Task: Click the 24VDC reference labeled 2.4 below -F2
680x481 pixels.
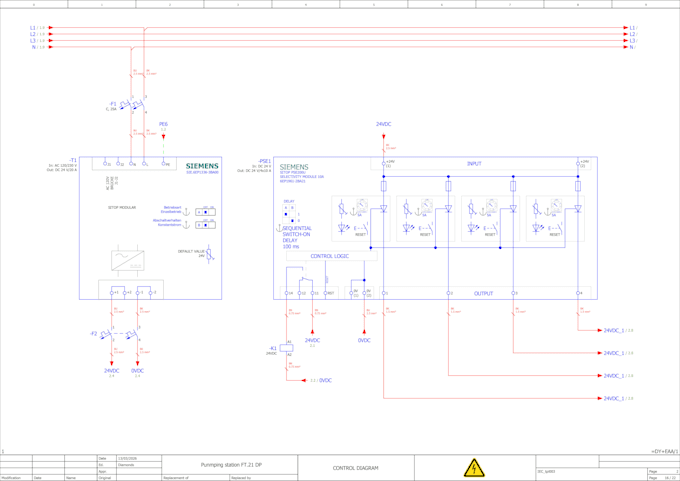Action: (111, 371)
